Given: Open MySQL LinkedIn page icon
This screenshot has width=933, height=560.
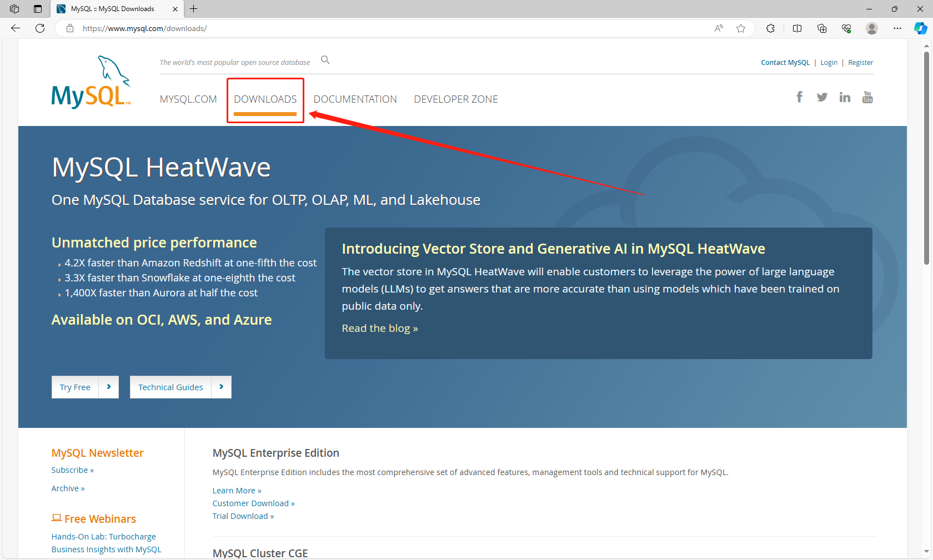Looking at the screenshot, I should coord(845,98).
